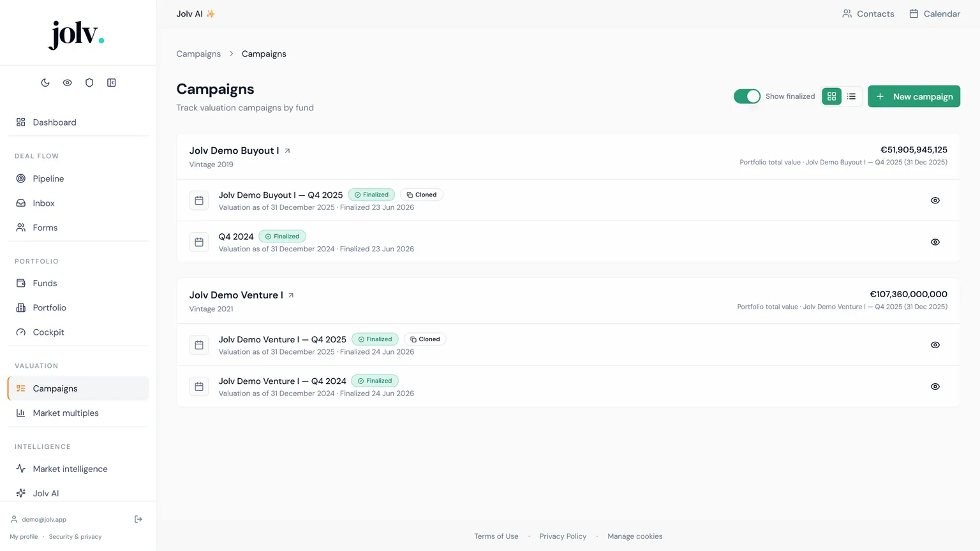Open Jolv Demo Venture I external link arrow
The image size is (980, 551).
pos(291,295)
